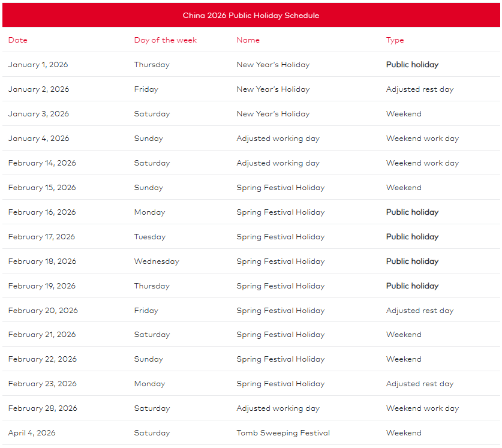
Task: Click the 'Type' column header
Action: pyautogui.click(x=395, y=40)
